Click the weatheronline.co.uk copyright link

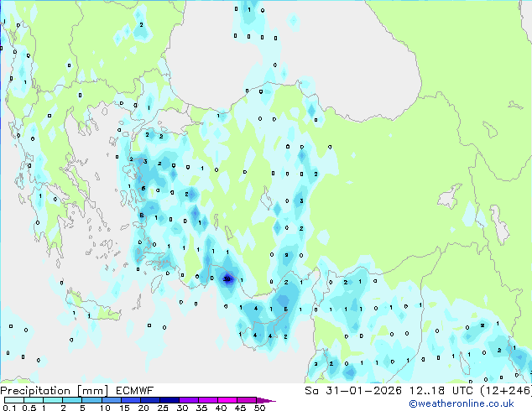[461, 403]
